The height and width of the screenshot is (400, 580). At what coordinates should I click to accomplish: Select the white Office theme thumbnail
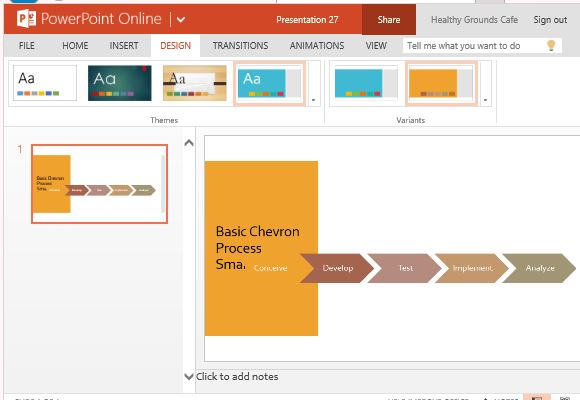pos(45,83)
